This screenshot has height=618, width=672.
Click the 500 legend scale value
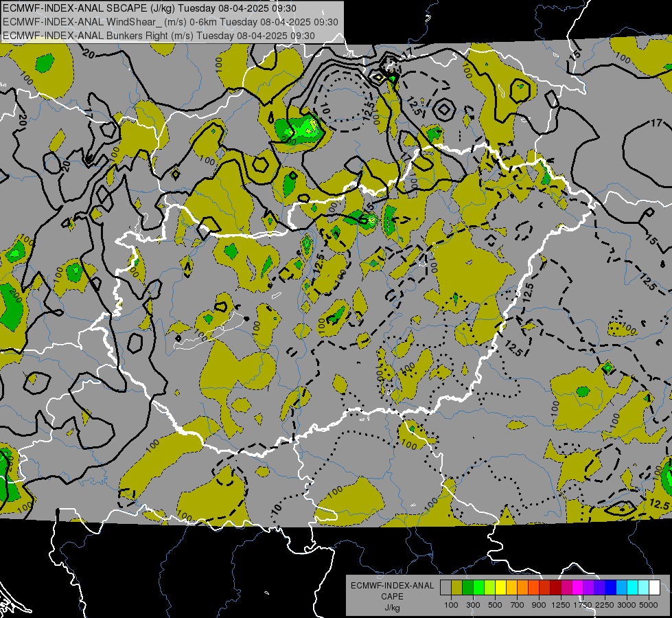495,605
